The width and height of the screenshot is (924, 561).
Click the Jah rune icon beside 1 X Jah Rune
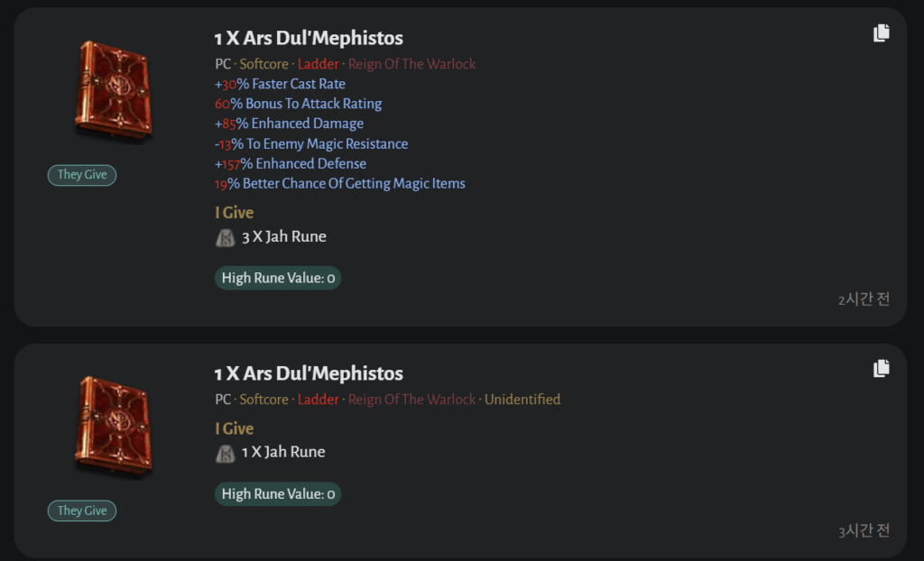[226, 453]
